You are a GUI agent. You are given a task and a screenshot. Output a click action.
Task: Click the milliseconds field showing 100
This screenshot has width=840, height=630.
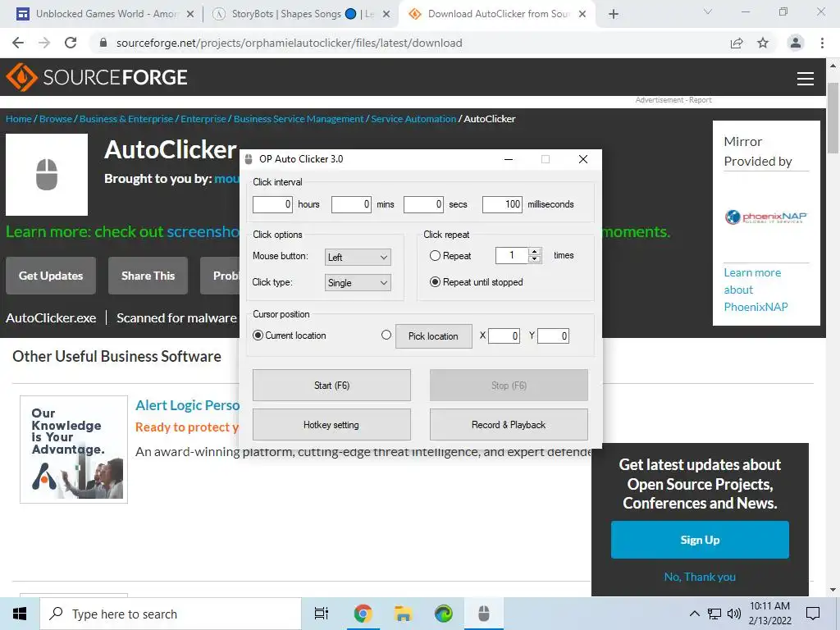point(502,204)
